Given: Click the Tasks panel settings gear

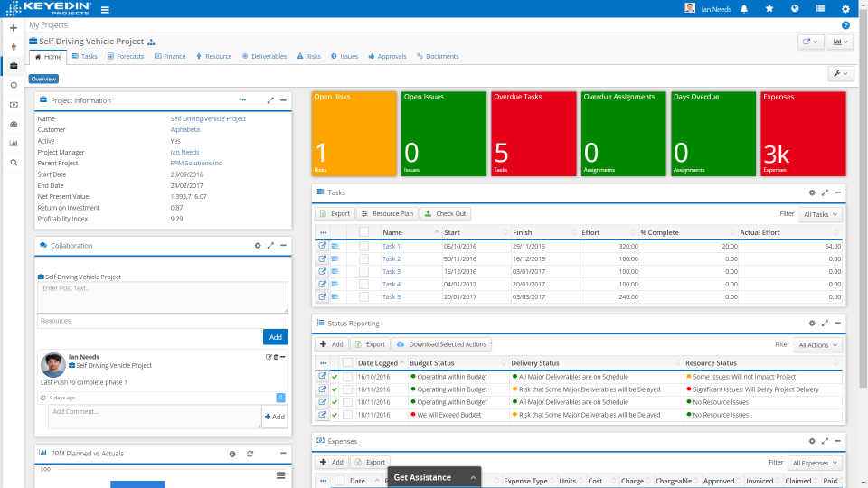Looking at the screenshot, I should click(x=812, y=192).
